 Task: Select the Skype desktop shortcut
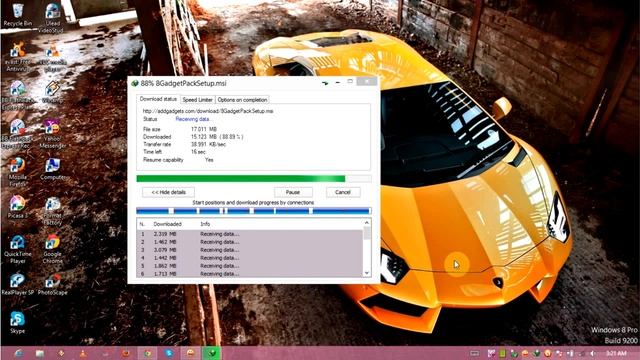17,322
